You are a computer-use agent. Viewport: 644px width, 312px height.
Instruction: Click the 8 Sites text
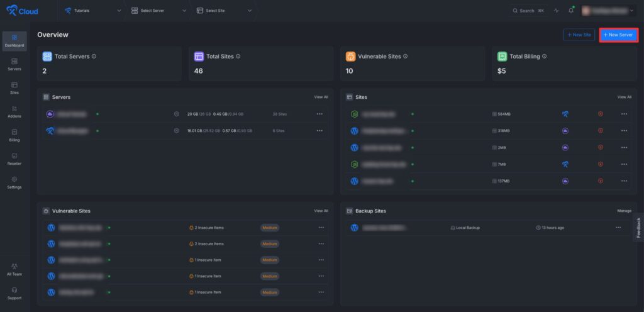click(279, 131)
